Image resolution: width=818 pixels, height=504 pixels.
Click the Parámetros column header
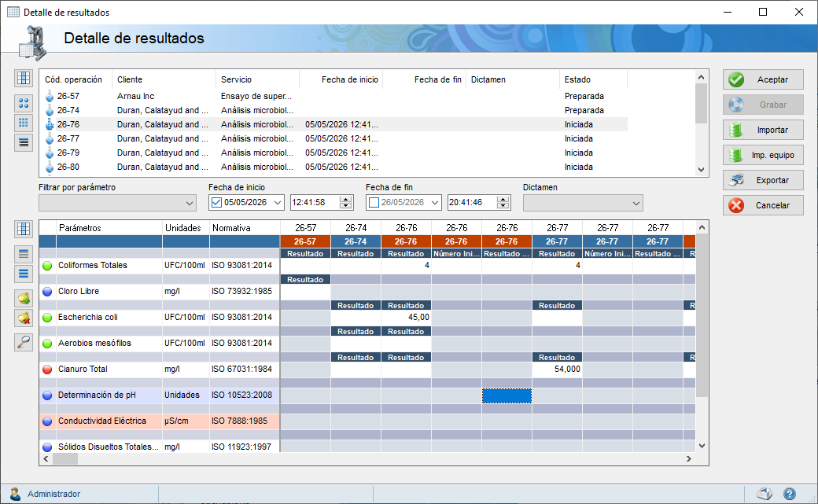pos(109,228)
